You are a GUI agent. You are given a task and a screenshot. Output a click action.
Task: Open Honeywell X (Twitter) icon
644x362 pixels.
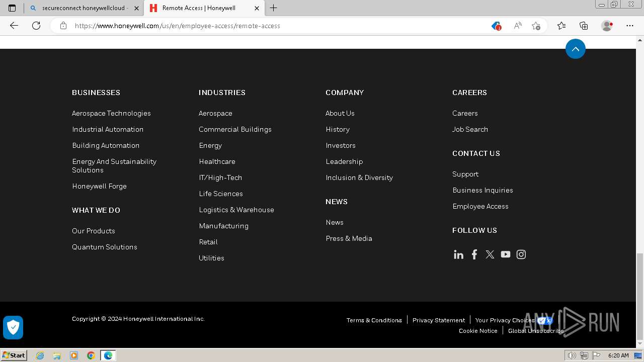490,254
